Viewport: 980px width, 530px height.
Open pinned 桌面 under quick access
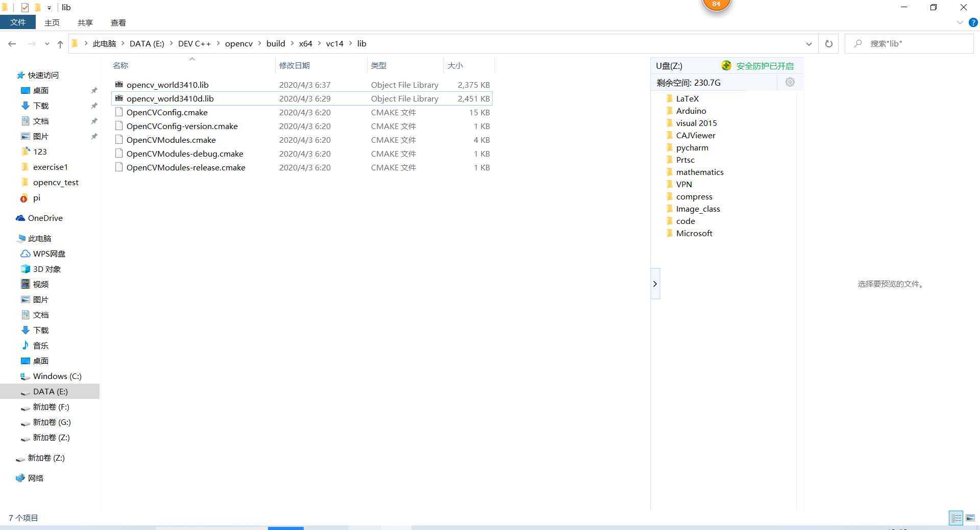41,90
